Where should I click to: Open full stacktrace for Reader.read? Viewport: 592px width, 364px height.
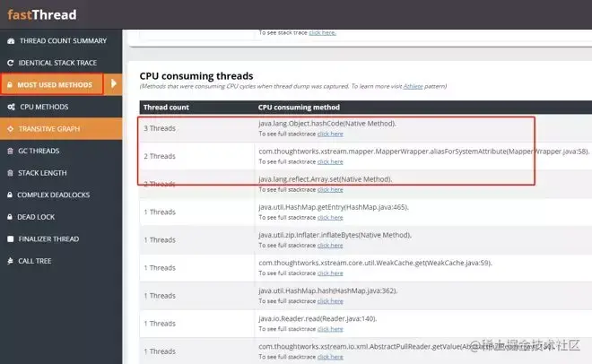330,329
